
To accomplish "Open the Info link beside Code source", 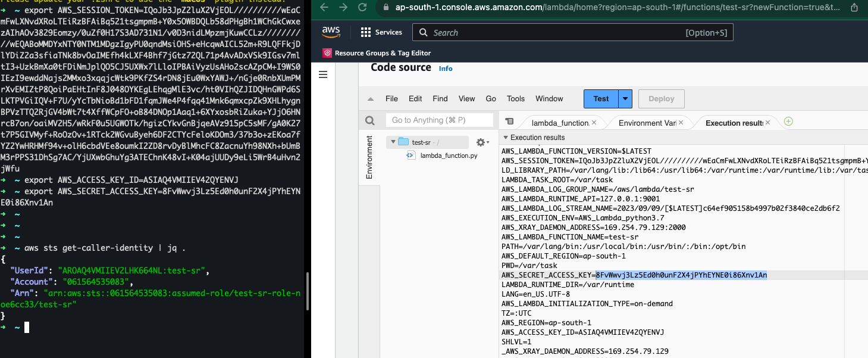I will (446, 69).
